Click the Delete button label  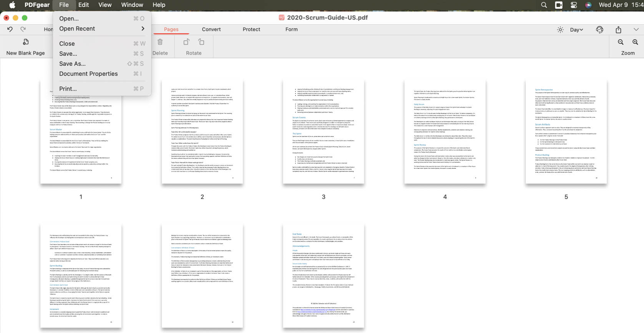[160, 53]
